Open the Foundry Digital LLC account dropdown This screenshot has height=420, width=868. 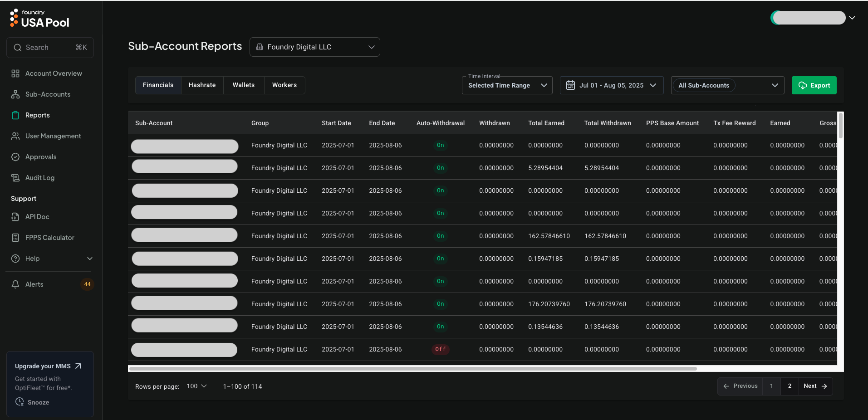(314, 47)
